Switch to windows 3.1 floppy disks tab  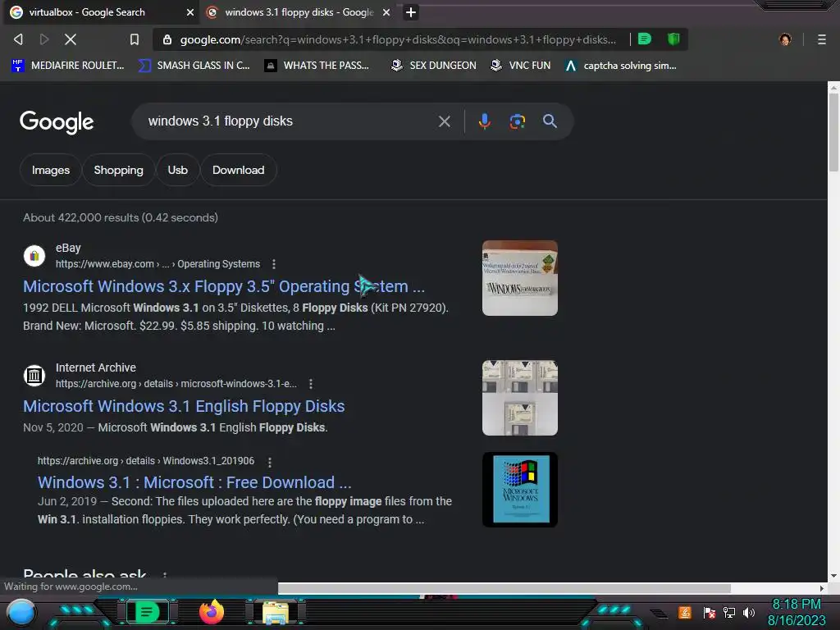[x=299, y=12]
